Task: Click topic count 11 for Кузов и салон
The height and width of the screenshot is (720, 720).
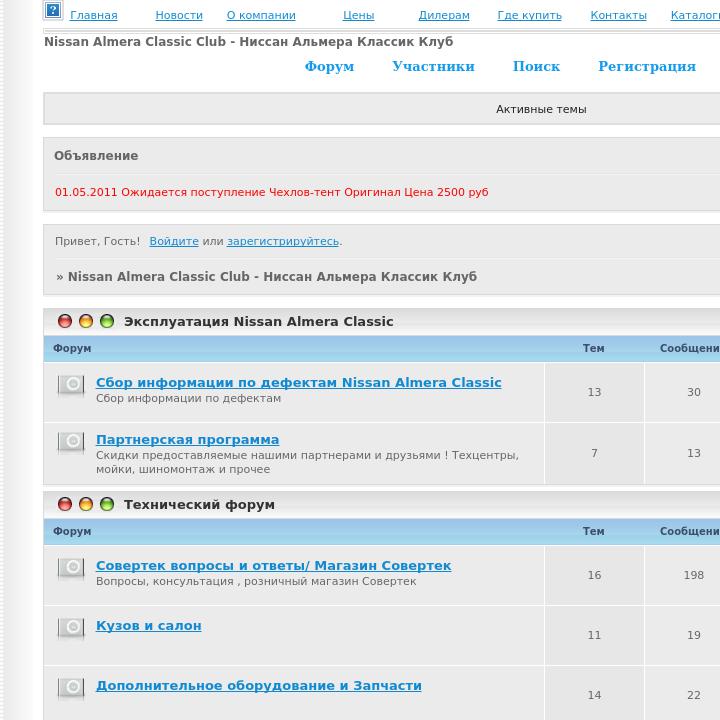Action: [x=594, y=635]
